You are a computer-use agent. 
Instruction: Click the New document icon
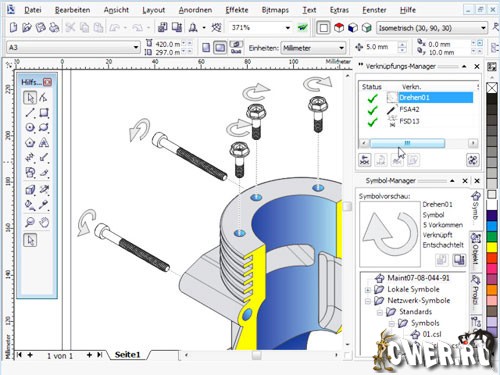(13, 28)
